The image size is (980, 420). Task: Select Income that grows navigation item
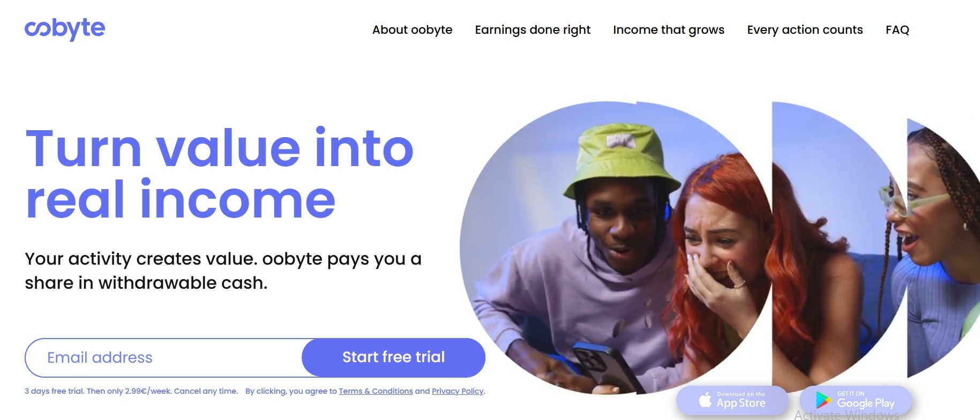click(669, 30)
